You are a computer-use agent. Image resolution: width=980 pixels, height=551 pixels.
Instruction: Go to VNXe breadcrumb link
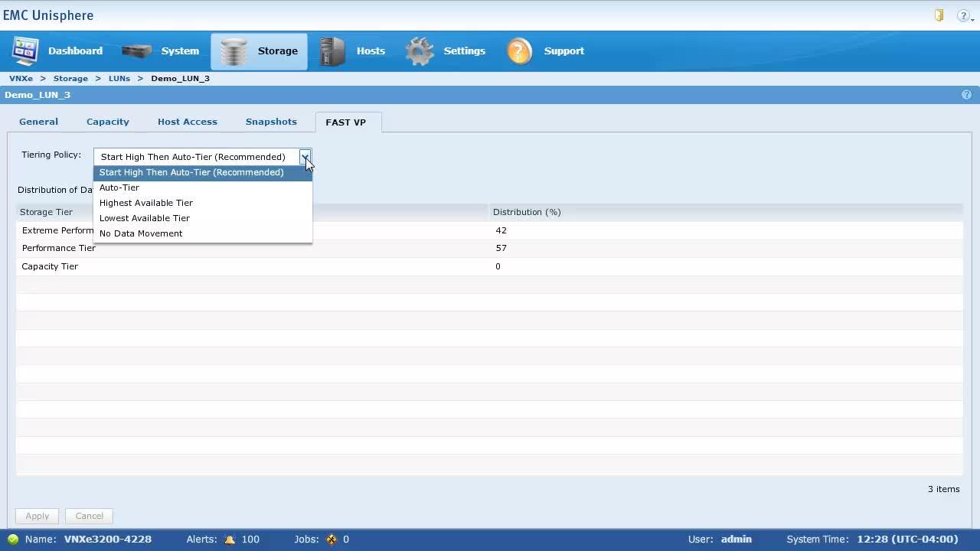coord(21,79)
